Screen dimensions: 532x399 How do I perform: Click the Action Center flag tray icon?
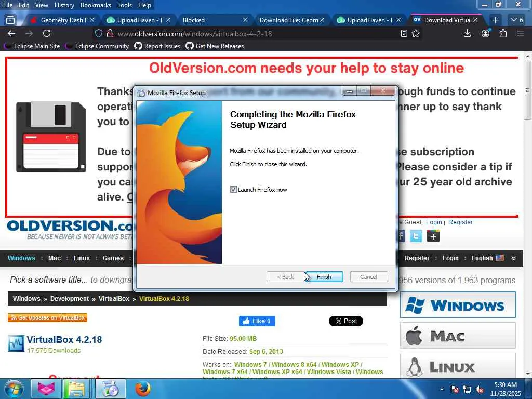pos(455,389)
